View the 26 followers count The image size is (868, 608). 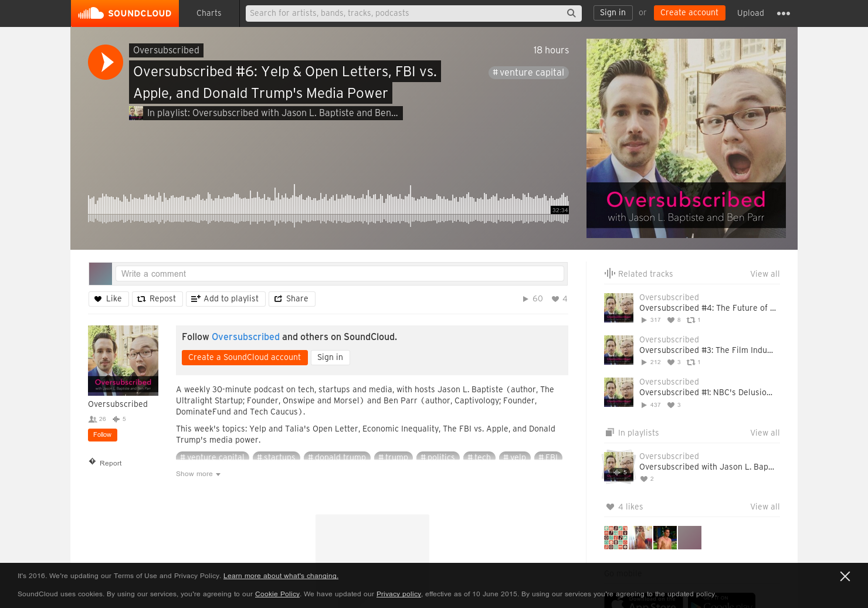coord(97,419)
